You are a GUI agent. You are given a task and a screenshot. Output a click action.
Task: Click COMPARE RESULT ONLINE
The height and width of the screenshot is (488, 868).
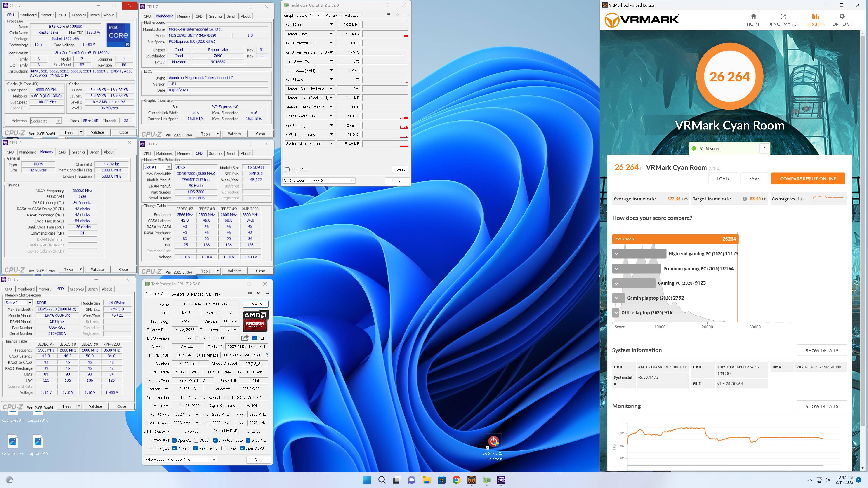[x=808, y=178]
